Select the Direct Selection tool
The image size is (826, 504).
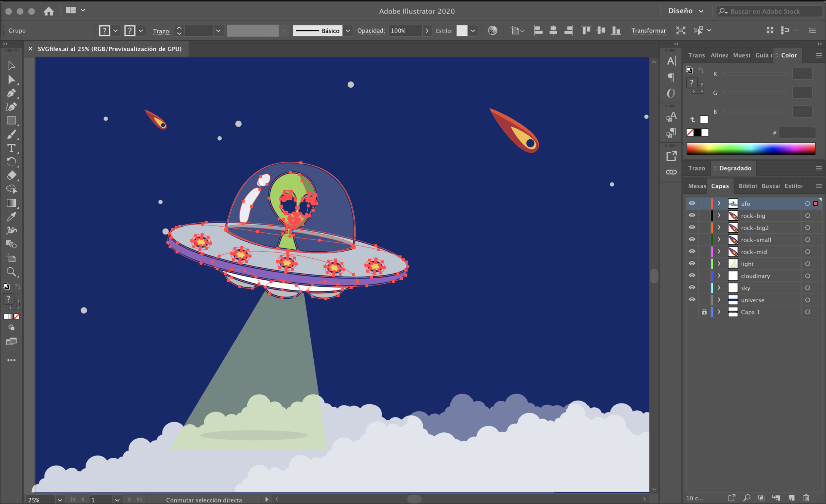click(11, 80)
